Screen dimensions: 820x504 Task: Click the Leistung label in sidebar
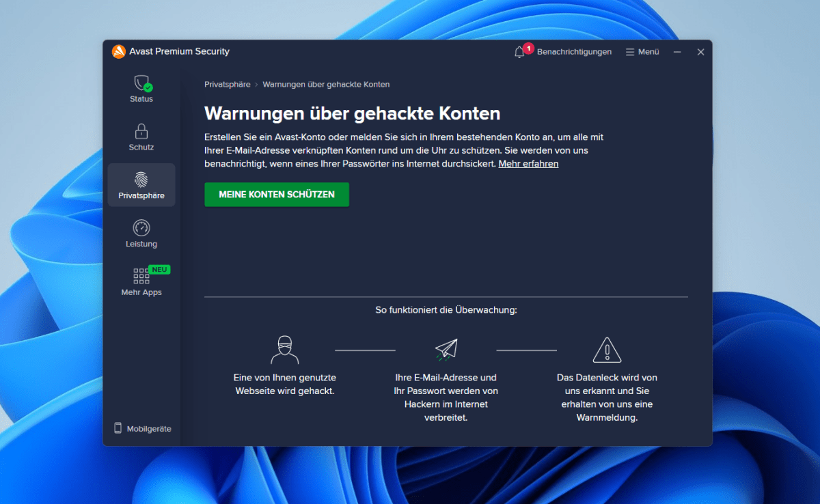tap(141, 244)
